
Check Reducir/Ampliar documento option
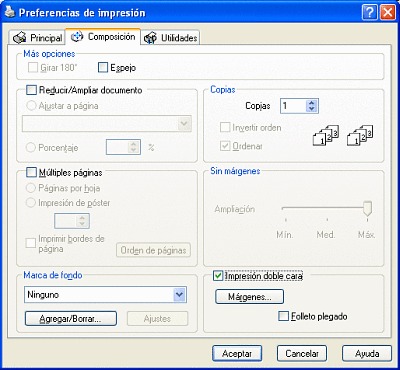(31, 90)
